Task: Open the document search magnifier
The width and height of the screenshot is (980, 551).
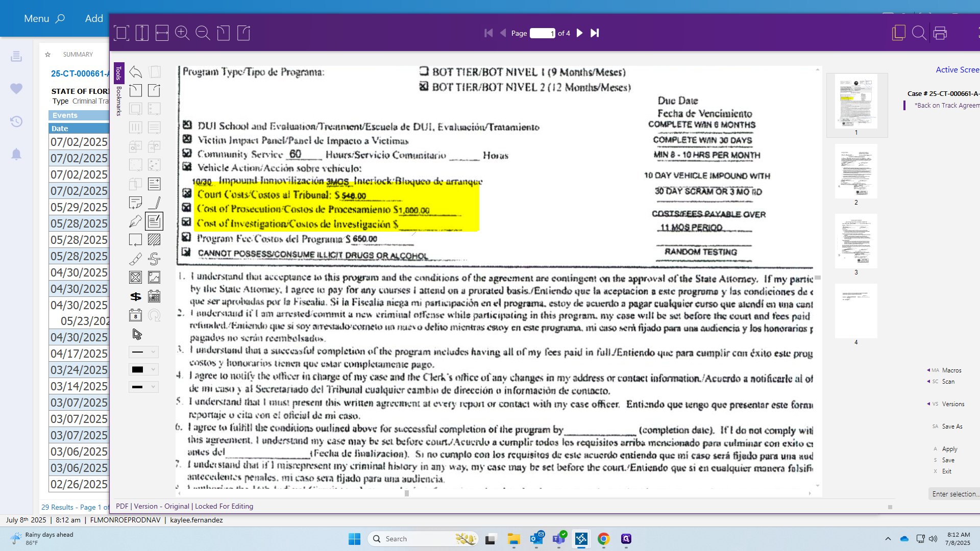Action: click(919, 33)
